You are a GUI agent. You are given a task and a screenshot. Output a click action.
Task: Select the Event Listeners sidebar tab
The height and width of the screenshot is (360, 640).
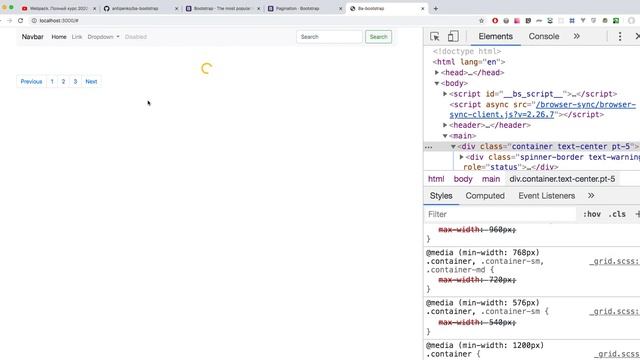point(547,196)
